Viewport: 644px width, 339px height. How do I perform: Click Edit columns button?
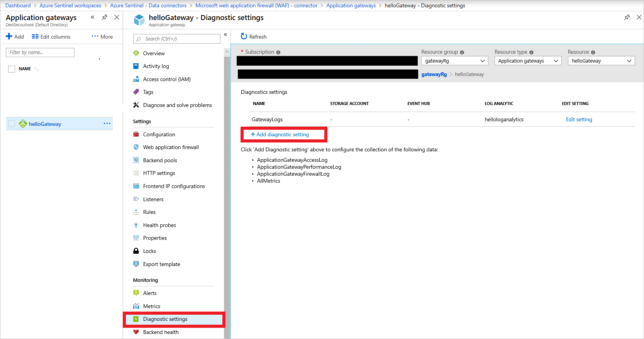(51, 37)
